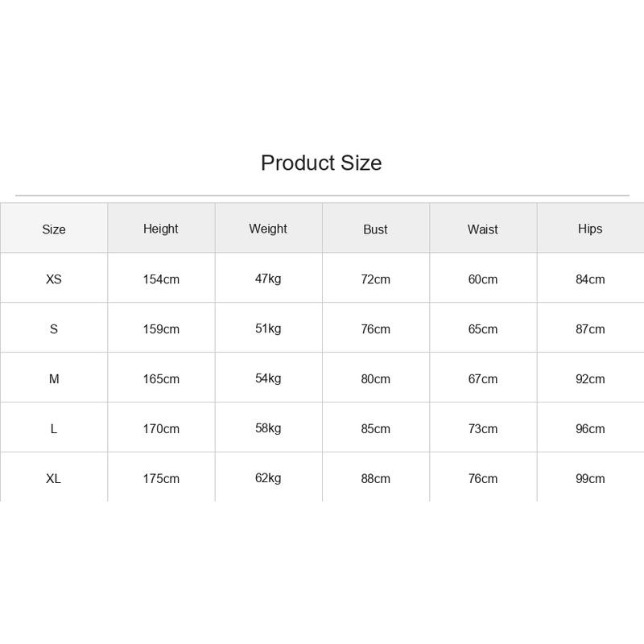This screenshot has height=644, width=644.
Task: Click the Bust column header
Action: point(375,229)
